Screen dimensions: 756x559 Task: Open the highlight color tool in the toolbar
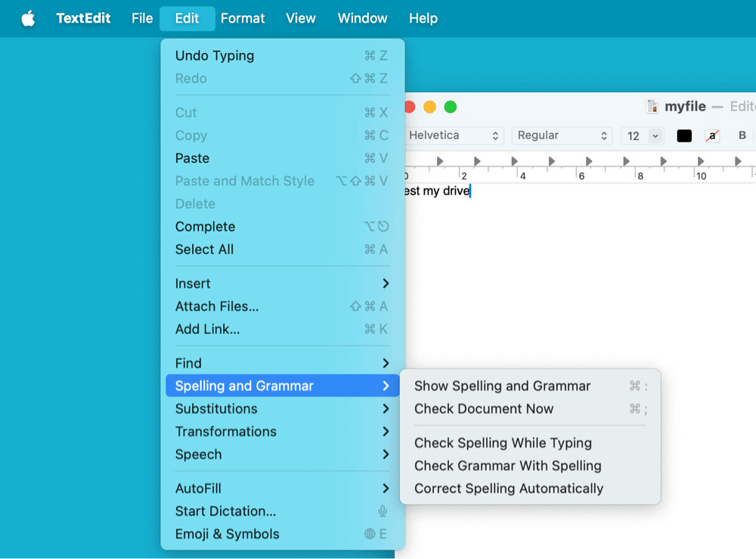(712, 136)
